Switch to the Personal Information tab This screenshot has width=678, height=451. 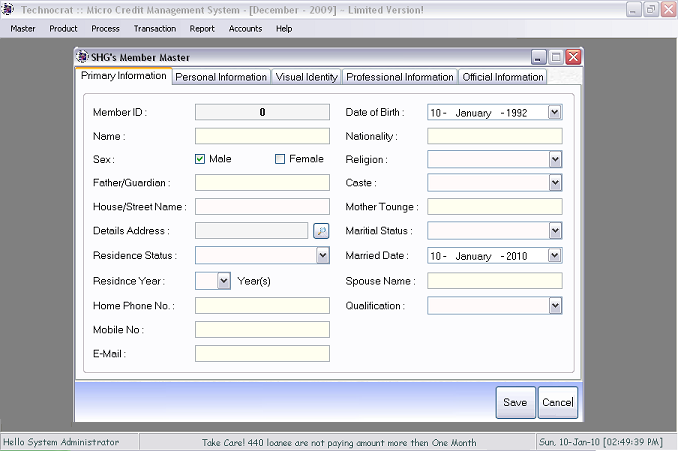(x=221, y=77)
